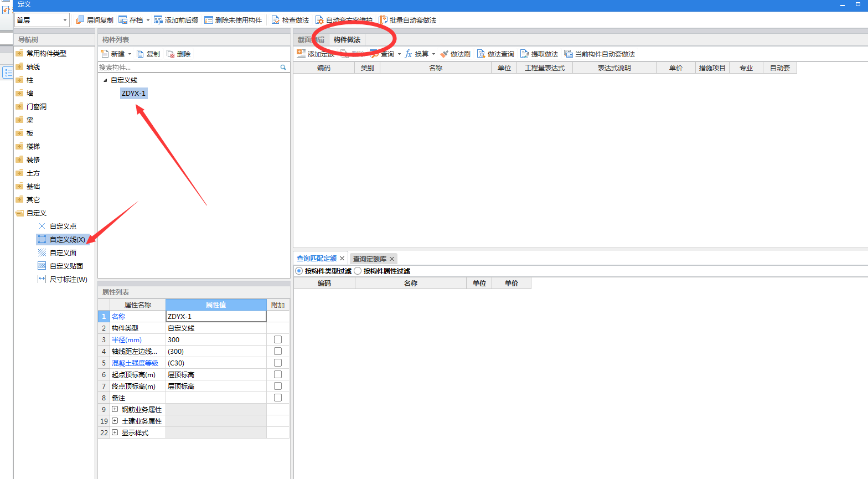868x479 pixels.
Task: Open the 楼梯 tree node
Action: coord(33,146)
